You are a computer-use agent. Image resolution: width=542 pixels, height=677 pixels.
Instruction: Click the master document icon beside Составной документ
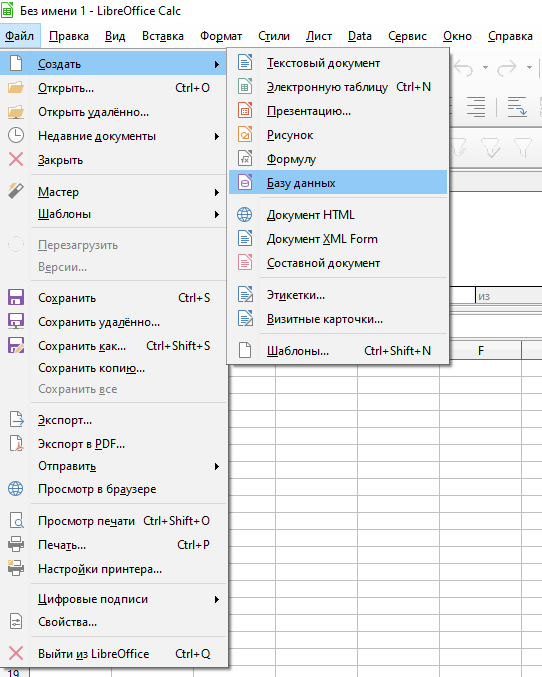pos(245,263)
